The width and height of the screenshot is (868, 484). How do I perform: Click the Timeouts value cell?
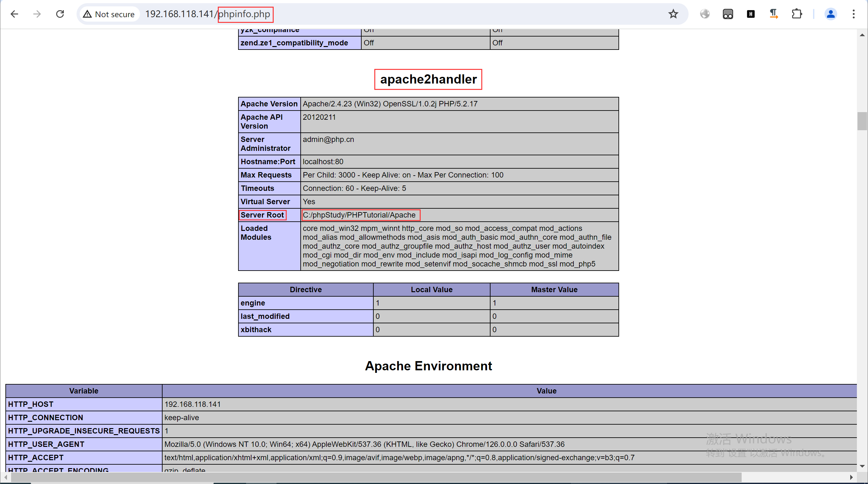click(x=459, y=188)
